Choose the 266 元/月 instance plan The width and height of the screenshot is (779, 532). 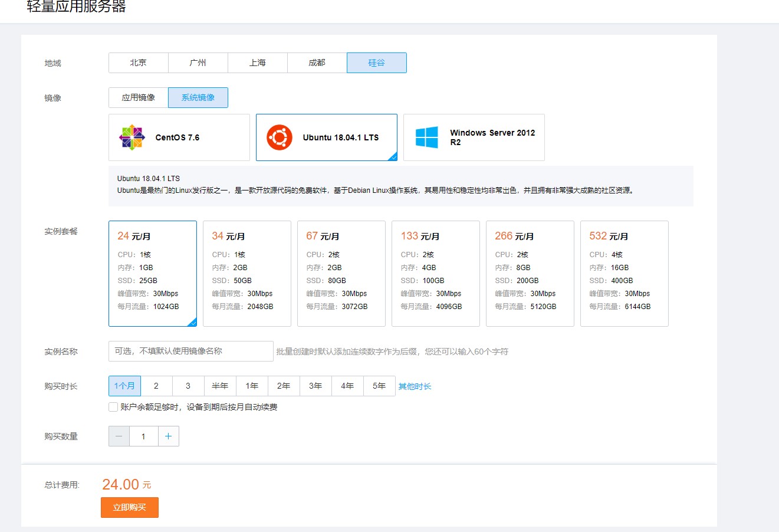pyautogui.click(x=530, y=273)
